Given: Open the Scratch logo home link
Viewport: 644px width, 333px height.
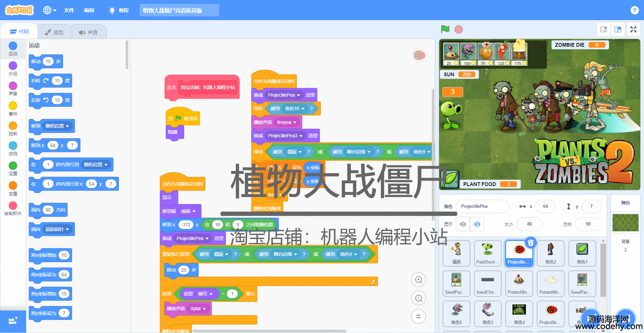Looking at the screenshot, I should 19,10.
